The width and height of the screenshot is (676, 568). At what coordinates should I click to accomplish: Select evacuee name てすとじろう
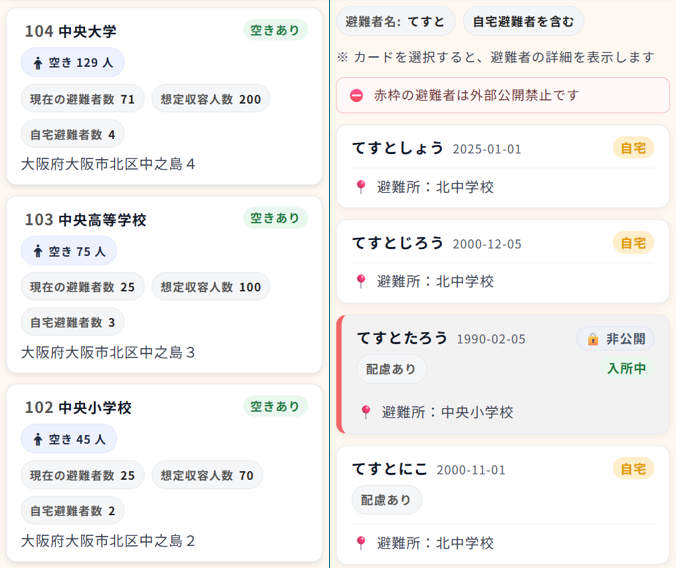[x=397, y=243]
